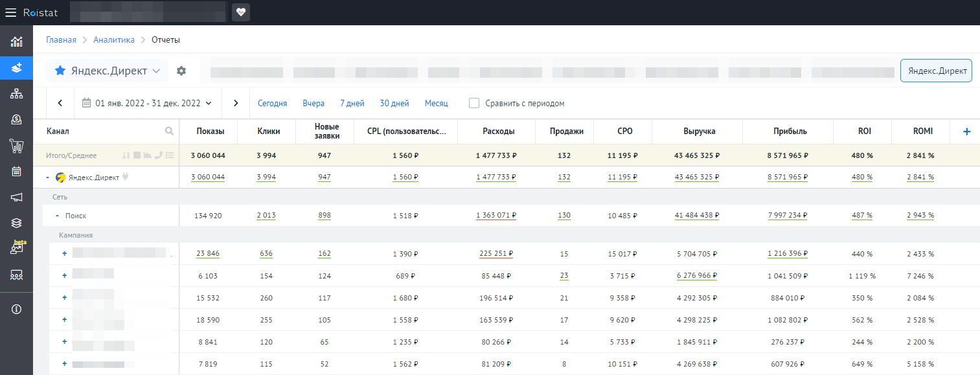Screen dimensions: 980x375
Task: Click the square icon in Итого/Среднее row
Action: [137, 155]
